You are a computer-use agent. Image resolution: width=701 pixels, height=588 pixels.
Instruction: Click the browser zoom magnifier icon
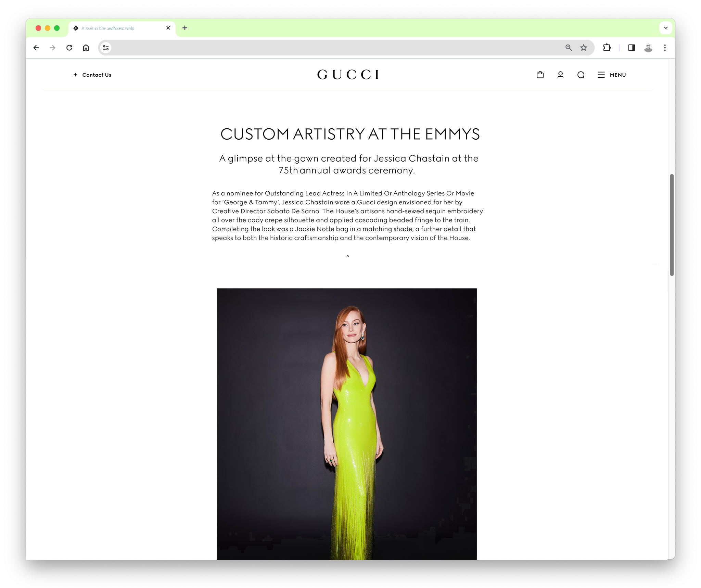point(569,48)
